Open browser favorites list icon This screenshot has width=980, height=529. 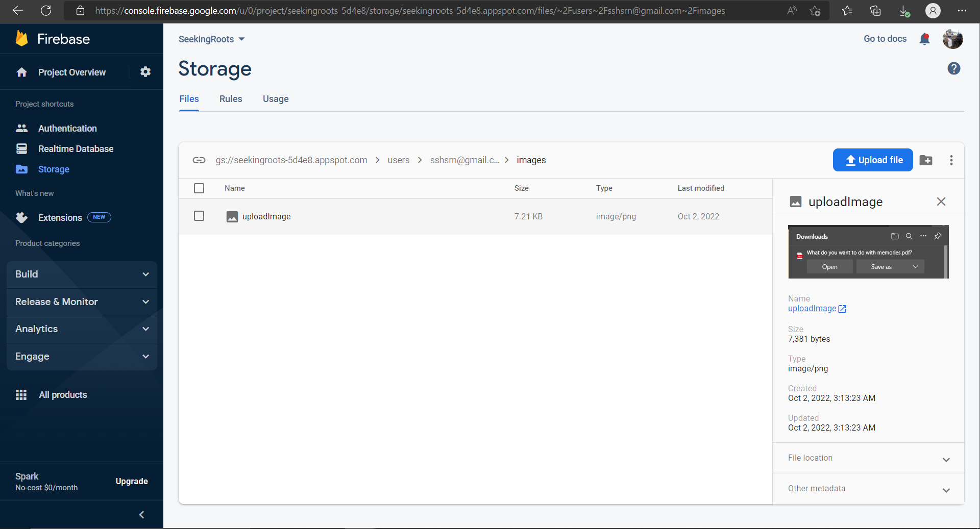click(x=847, y=11)
